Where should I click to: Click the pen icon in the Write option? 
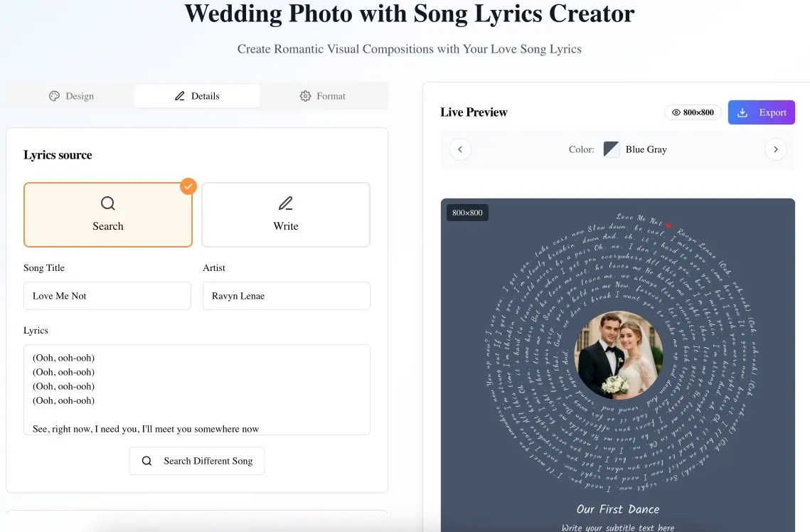[x=285, y=203]
